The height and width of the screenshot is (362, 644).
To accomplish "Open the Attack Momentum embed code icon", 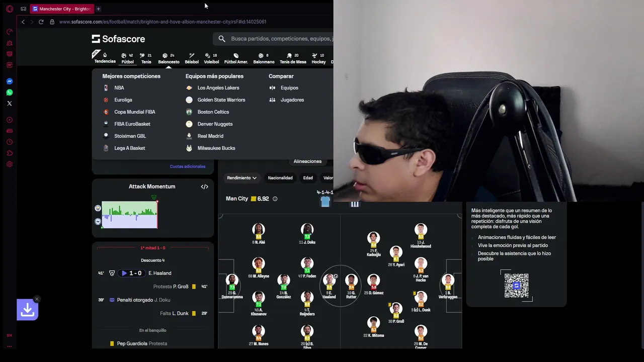I will click(204, 187).
